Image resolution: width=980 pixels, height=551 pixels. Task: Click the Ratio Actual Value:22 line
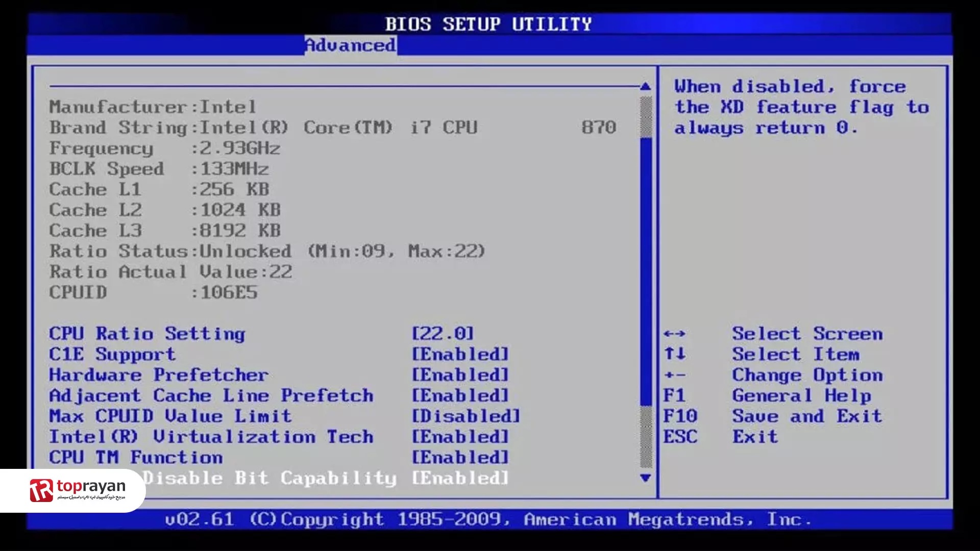pyautogui.click(x=170, y=272)
